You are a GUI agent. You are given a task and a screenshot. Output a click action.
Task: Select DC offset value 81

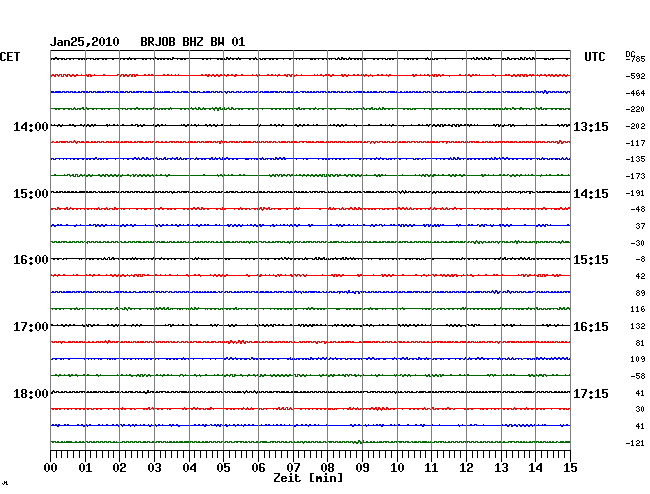click(x=640, y=343)
